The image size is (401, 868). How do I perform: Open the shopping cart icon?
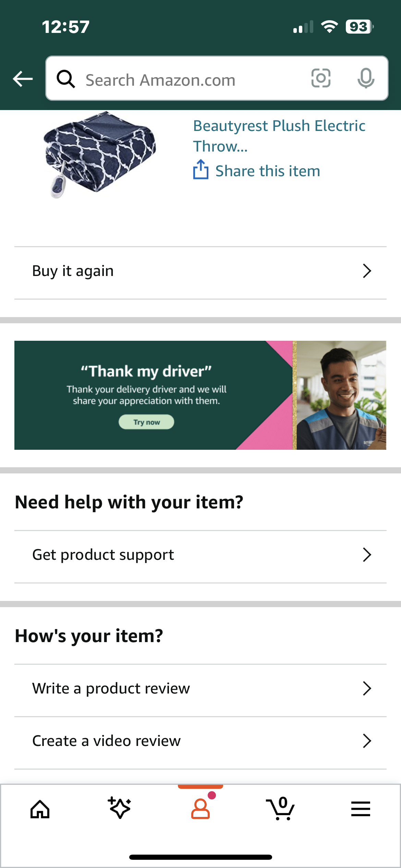[x=280, y=808]
